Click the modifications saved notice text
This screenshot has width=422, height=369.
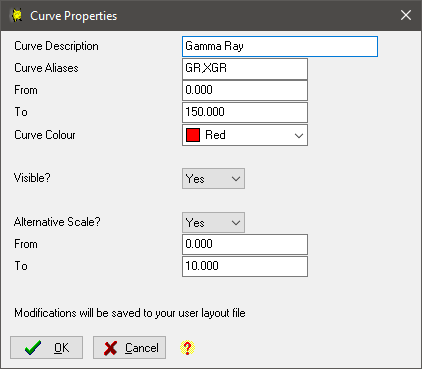130,313
